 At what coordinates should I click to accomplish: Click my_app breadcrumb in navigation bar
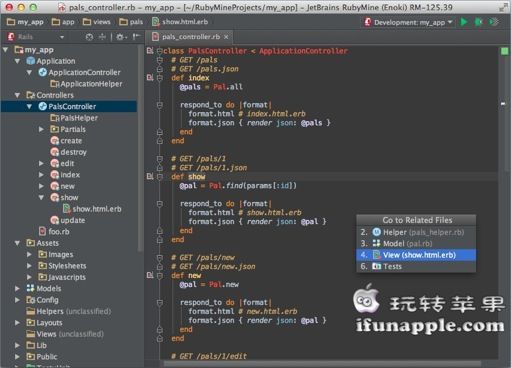(25, 22)
